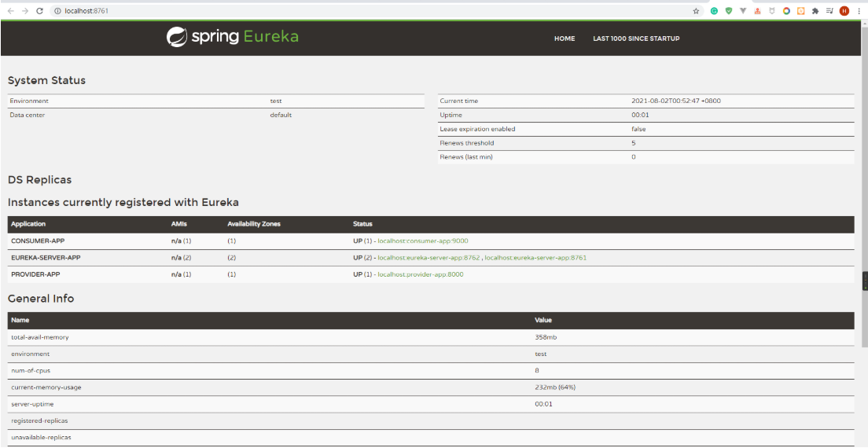Click the Status column header
The width and height of the screenshot is (868, 448).
tap(362, 224)
